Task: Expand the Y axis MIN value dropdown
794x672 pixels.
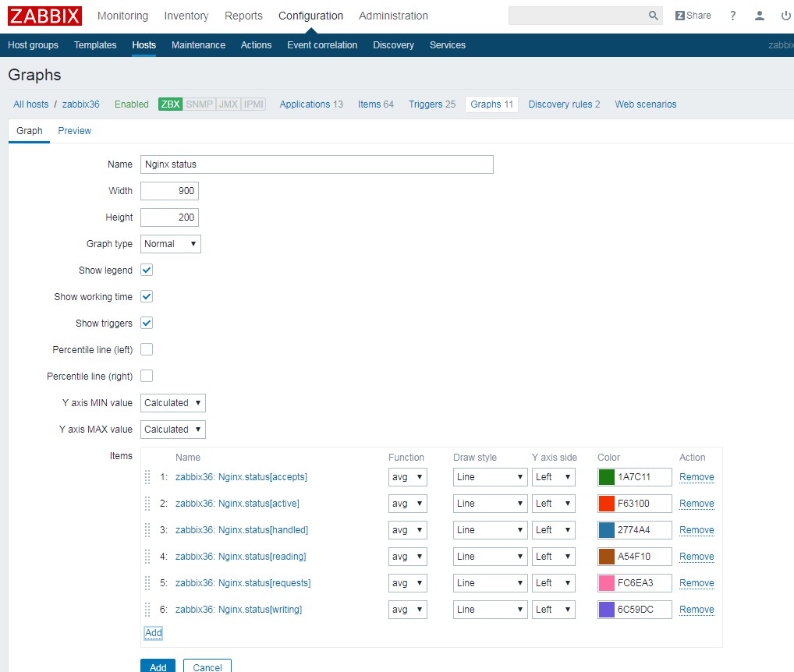Action: 172,403
